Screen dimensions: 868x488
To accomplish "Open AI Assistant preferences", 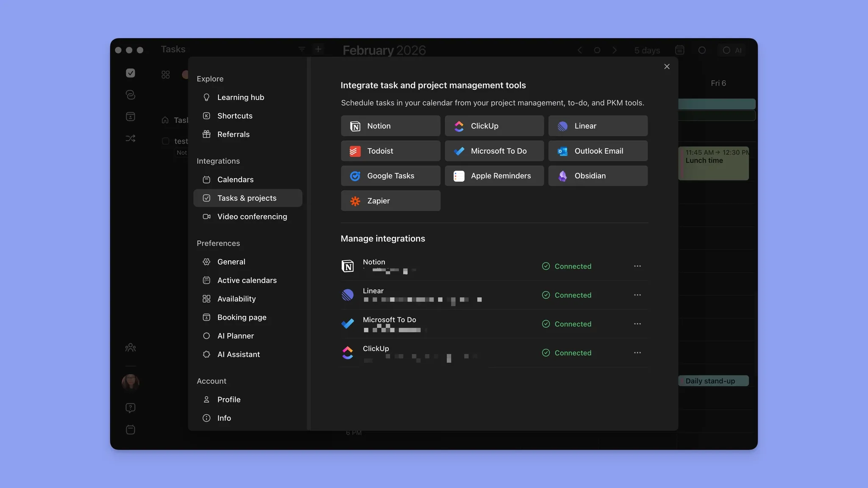I will pos(248,354).
